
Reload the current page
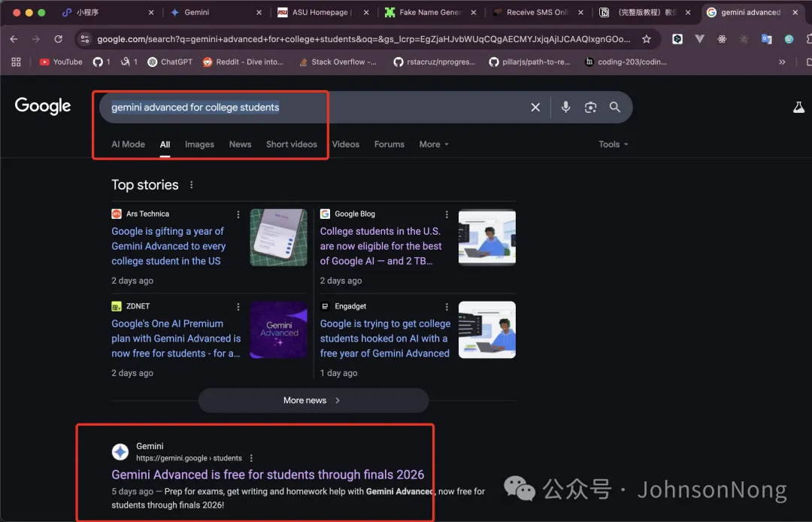point(58,39)
